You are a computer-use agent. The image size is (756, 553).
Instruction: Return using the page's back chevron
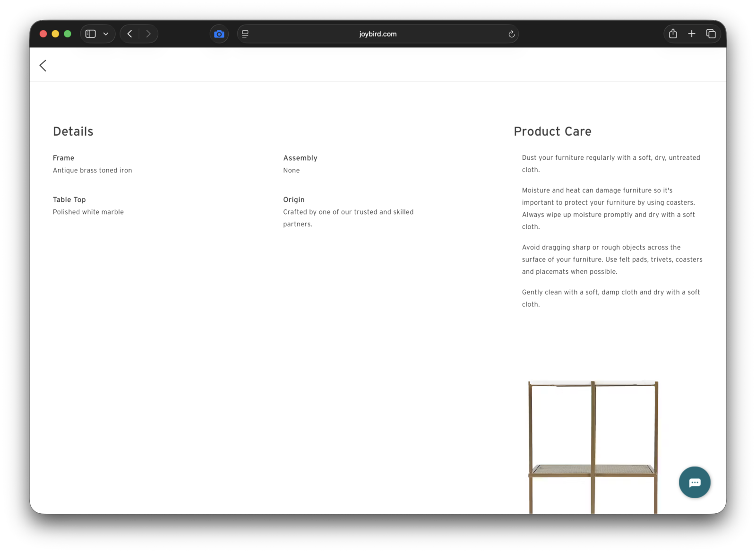(x=43, y=66)
